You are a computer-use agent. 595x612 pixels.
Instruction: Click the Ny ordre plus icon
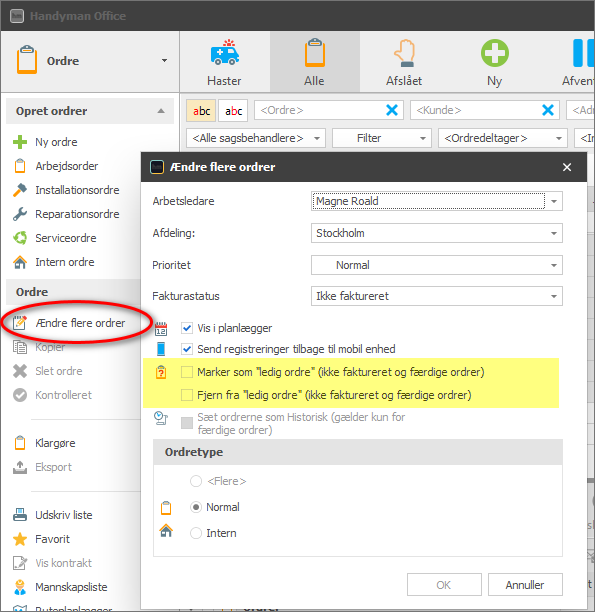click(20, 142)
